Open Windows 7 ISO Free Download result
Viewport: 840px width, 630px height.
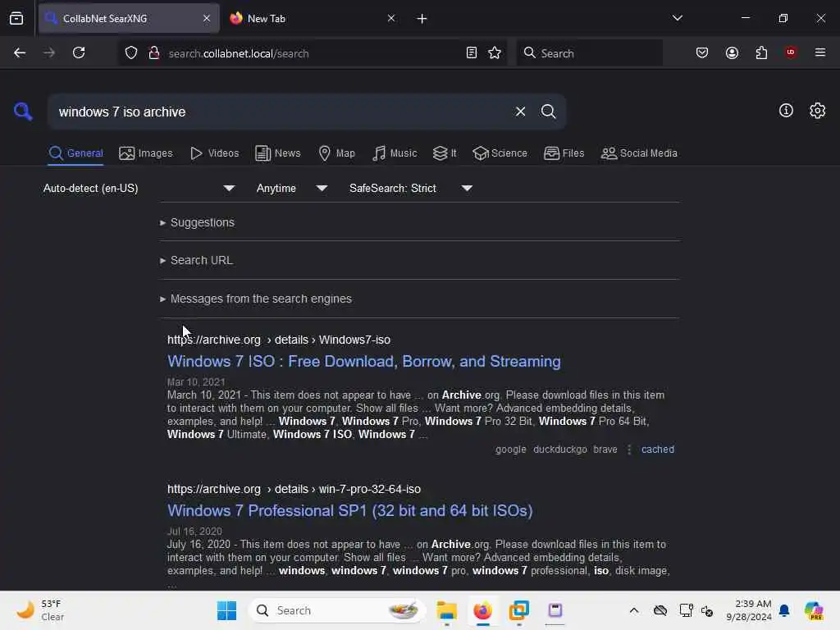pos(363,362)
